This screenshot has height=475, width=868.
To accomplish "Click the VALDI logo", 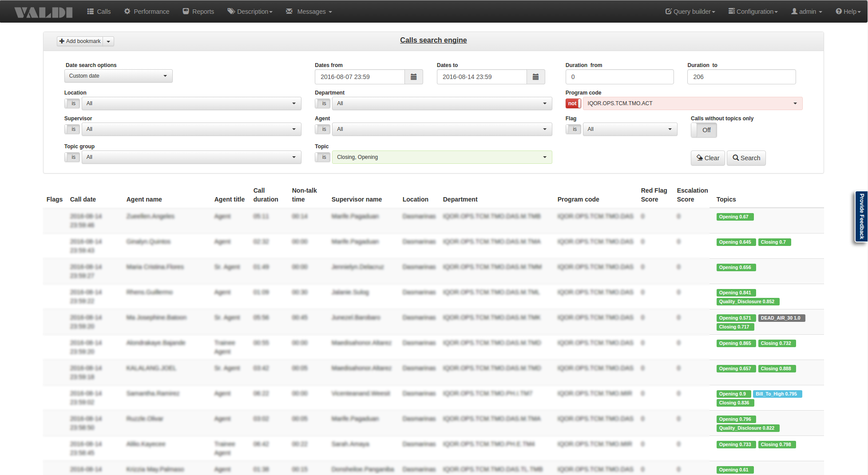I will 43,12.
